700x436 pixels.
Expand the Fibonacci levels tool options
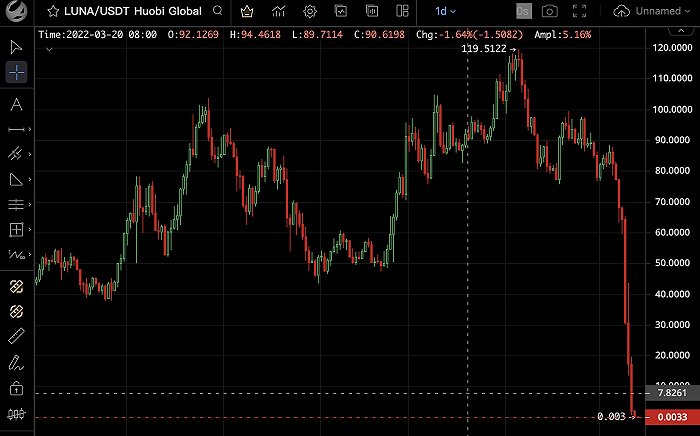tap(30, 204)
